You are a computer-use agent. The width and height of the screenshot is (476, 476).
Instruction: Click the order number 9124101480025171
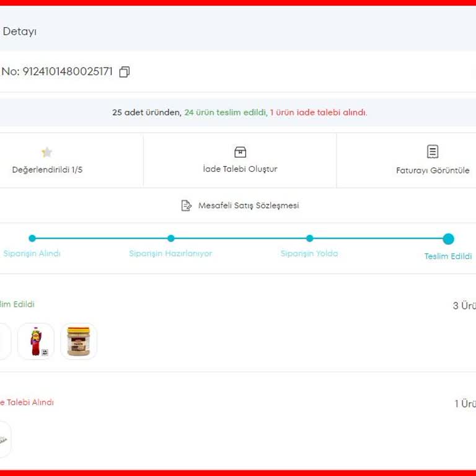pyautogui.click(x=68, y=72)
